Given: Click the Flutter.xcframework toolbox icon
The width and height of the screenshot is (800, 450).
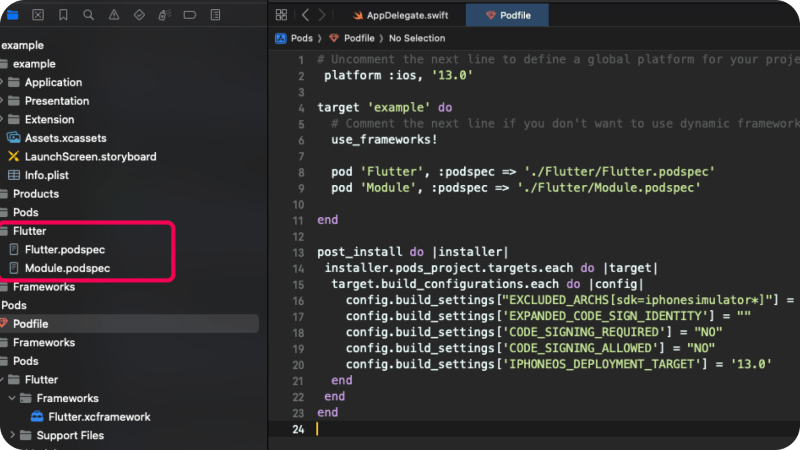Looking at the screenshot, I should (x=37, y=417).
